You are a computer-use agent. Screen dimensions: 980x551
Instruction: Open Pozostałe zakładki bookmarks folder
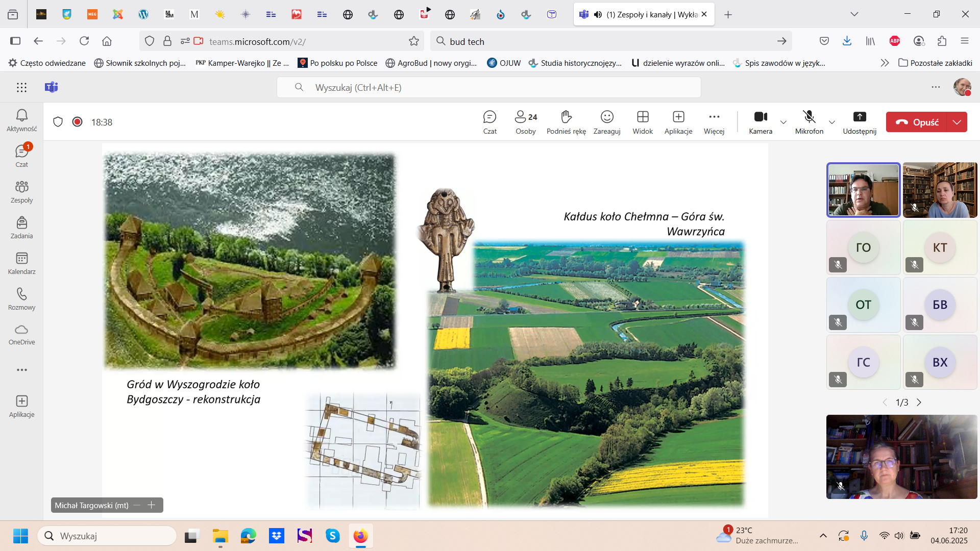pos(935,63)
